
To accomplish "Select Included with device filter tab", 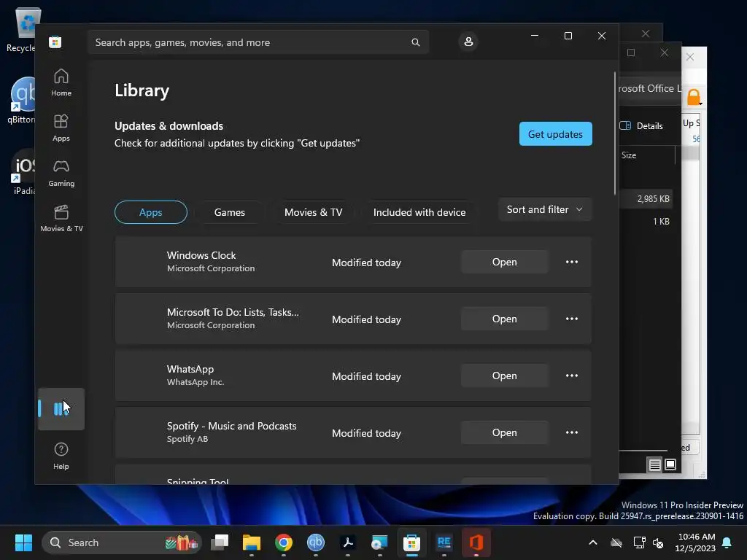I will [419, 212].
